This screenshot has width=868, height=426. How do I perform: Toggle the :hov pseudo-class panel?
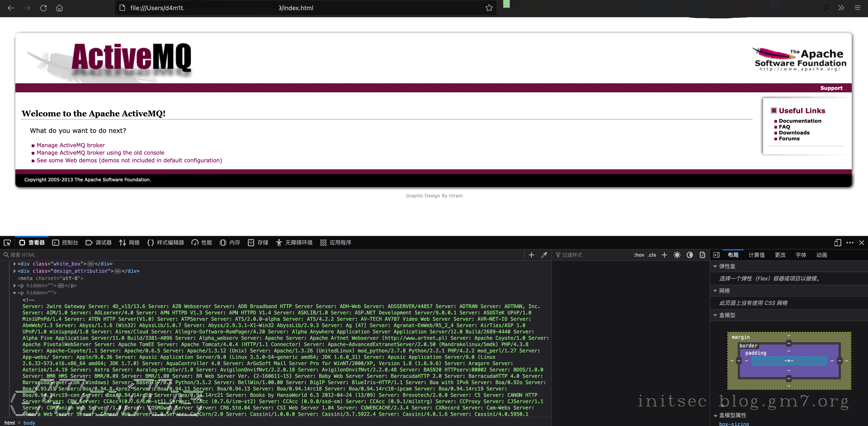click(639, 255)
